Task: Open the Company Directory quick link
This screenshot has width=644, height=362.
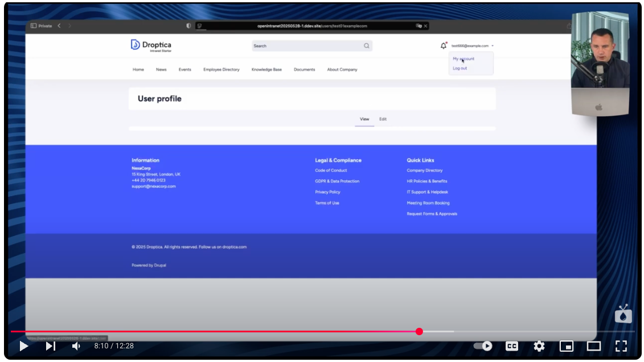Action: (425, 170)
